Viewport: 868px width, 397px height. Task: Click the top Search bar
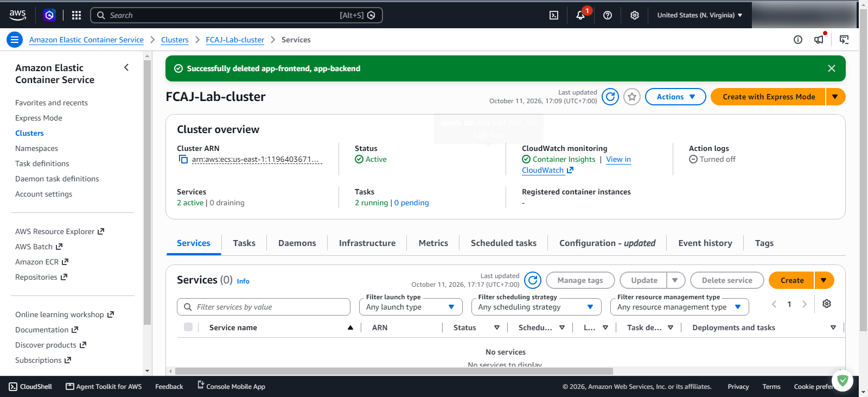click(x=237, y=15)
